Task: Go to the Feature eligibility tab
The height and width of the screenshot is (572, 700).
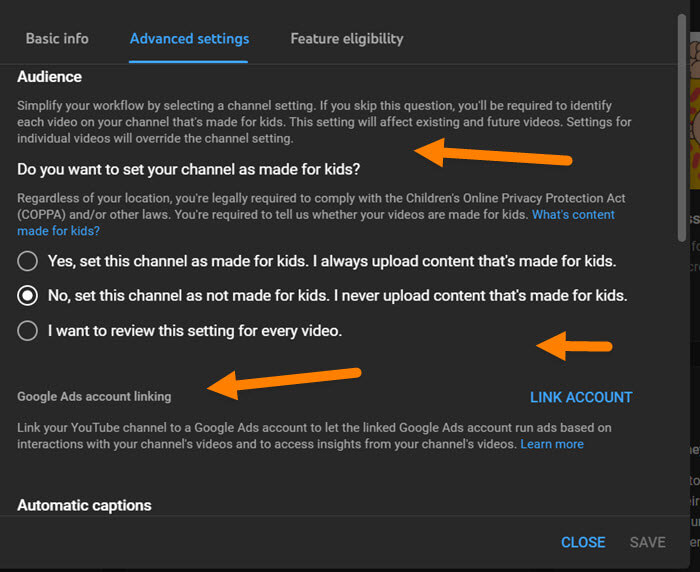Action: (x=347, y=39)
